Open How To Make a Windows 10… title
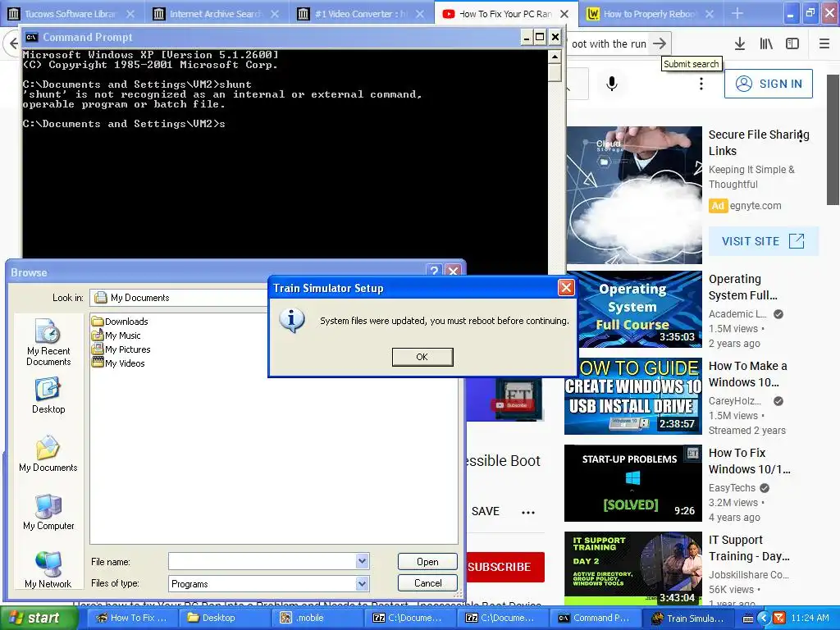840x630 pixels. 748,374
